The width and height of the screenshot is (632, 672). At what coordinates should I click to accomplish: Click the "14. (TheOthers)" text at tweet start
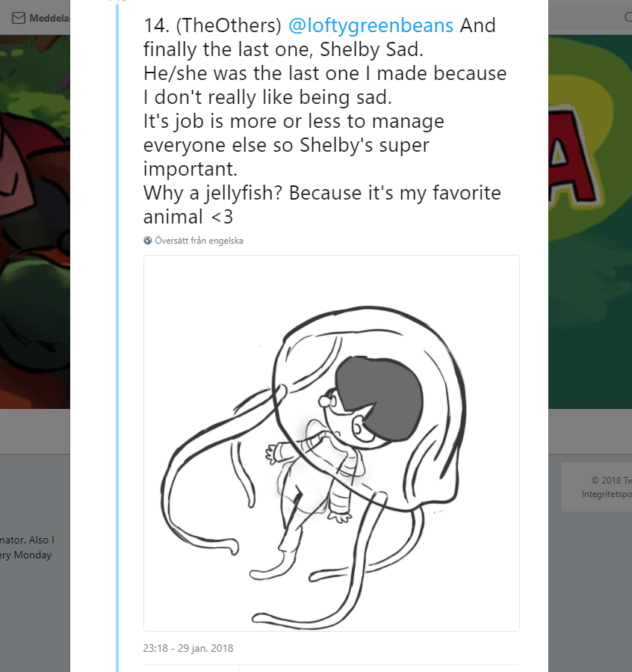click(212, 25)
